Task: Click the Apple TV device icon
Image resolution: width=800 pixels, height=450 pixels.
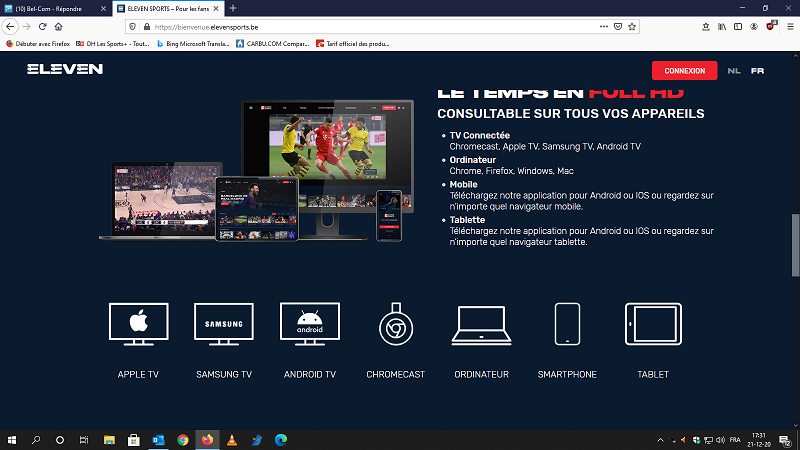Action: (x=138, y=324)
